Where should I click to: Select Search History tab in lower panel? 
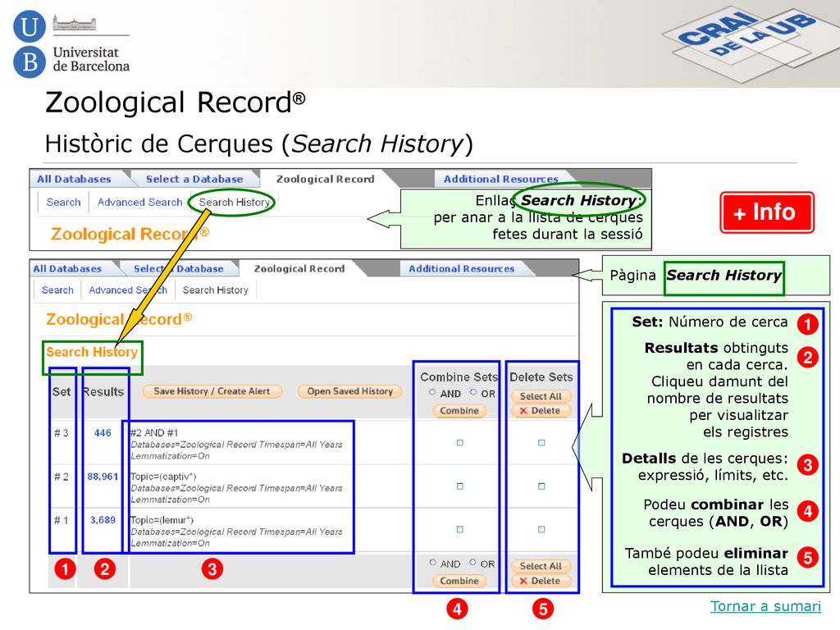coord(216,290)
